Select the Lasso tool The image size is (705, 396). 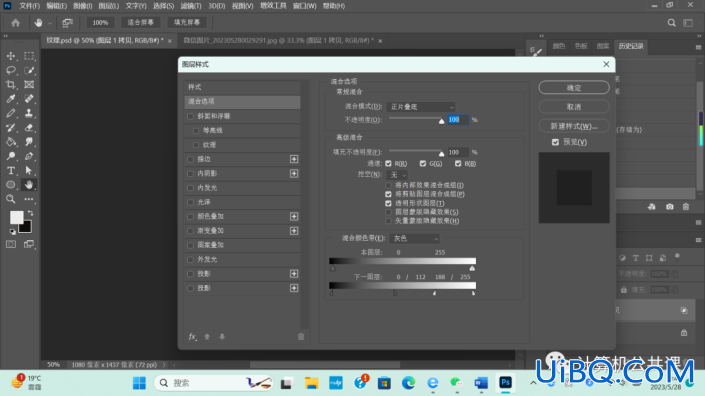point(11,71)
